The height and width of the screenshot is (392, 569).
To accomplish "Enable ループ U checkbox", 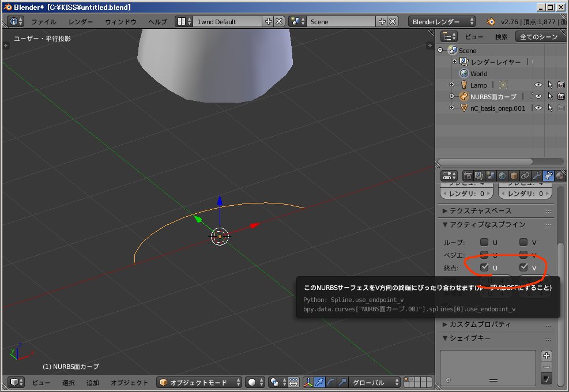I will coord(484,242).
